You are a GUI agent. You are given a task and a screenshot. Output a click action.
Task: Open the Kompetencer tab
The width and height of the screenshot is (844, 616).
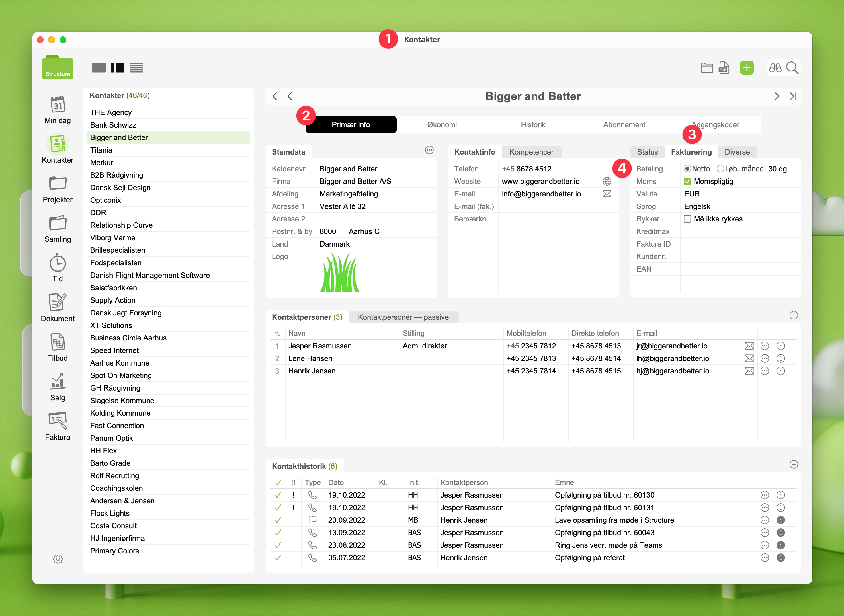pyautogui.click(x=531, y=152)
